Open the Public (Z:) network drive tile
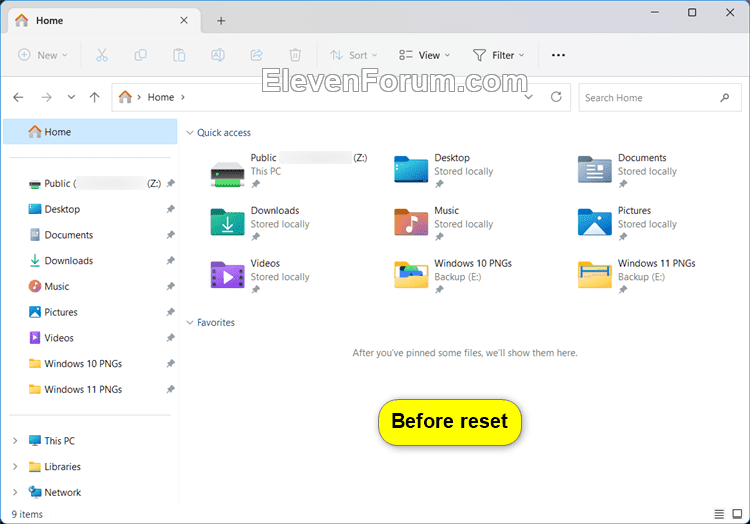The height and width of the screenshot is (524, 750). point(288,171)
